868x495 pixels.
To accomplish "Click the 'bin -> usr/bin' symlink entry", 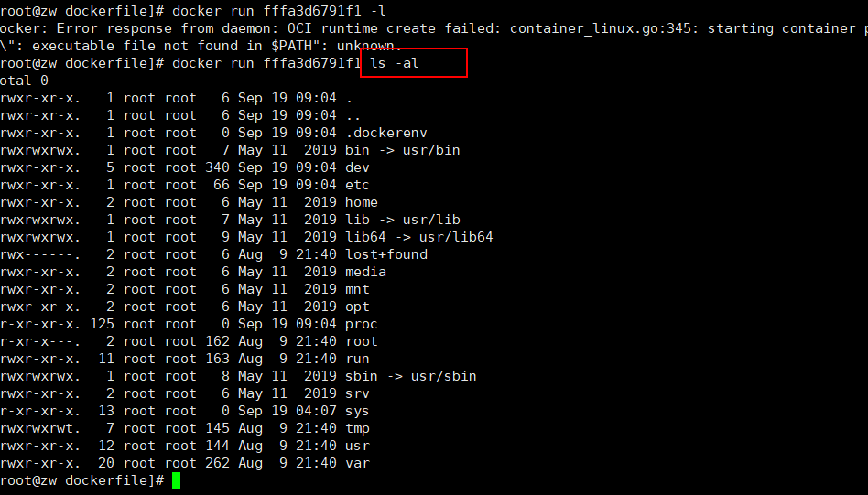I will pos(403,150).
